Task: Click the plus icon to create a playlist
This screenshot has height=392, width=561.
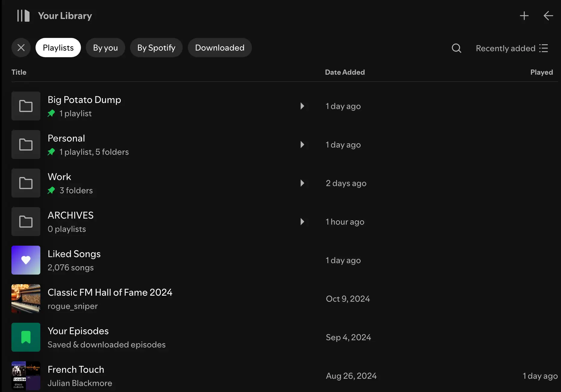Action: coord(524,16)
